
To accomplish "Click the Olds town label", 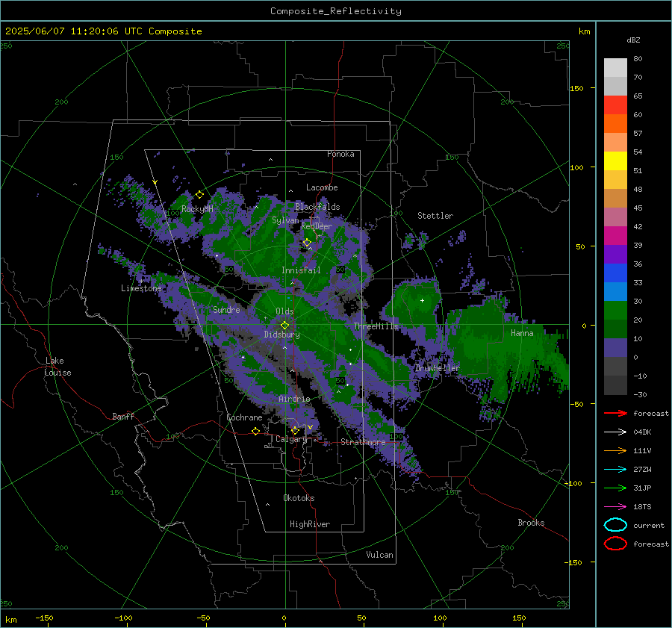I will coord(284,311).
